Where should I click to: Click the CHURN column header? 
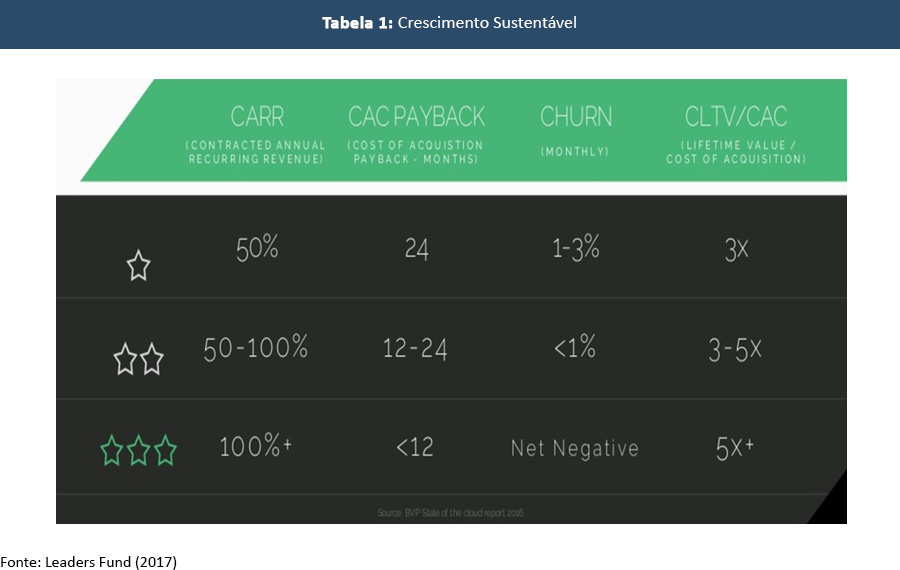point(576,117)
